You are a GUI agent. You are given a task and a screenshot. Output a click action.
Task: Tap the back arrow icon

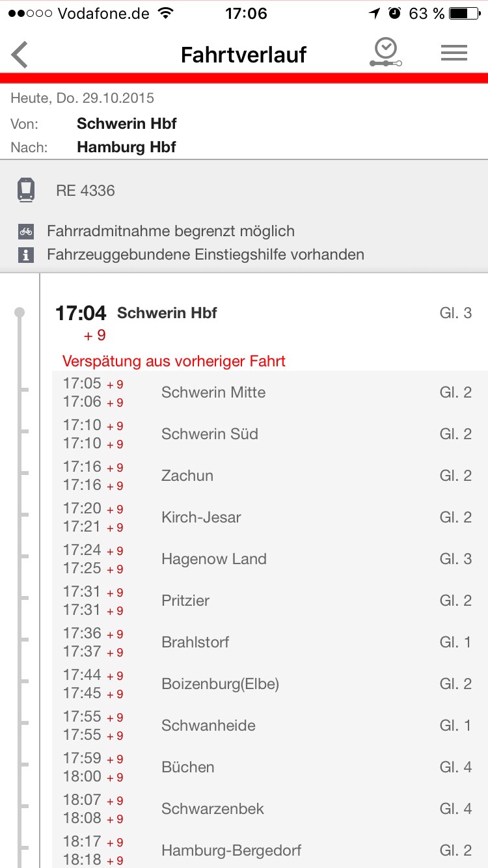click(x=20, y=55)
